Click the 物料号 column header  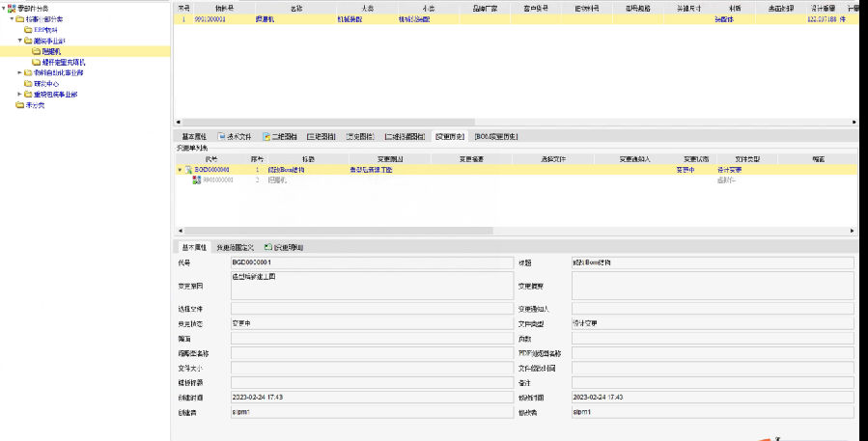point(224,9)
